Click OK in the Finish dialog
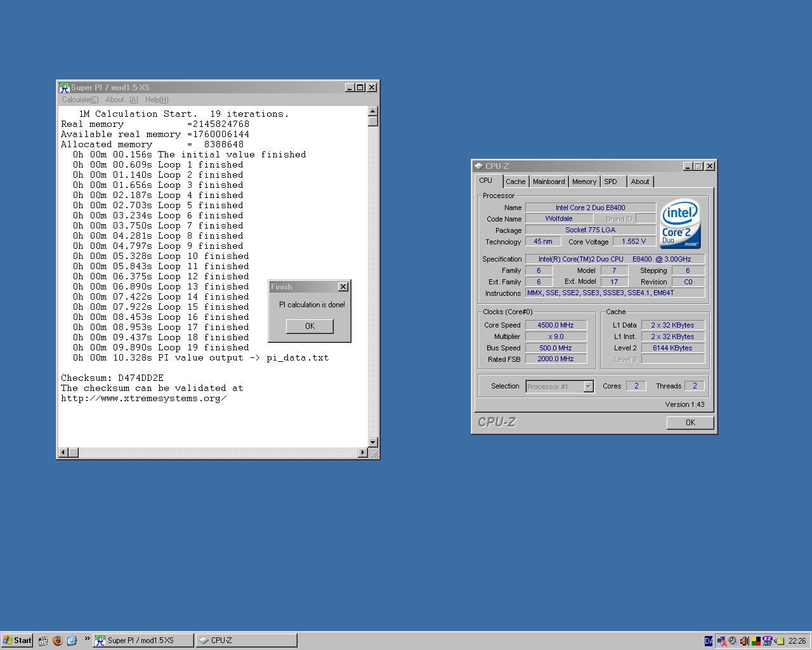The image size is (812, 650). click(x=310, y=326)
